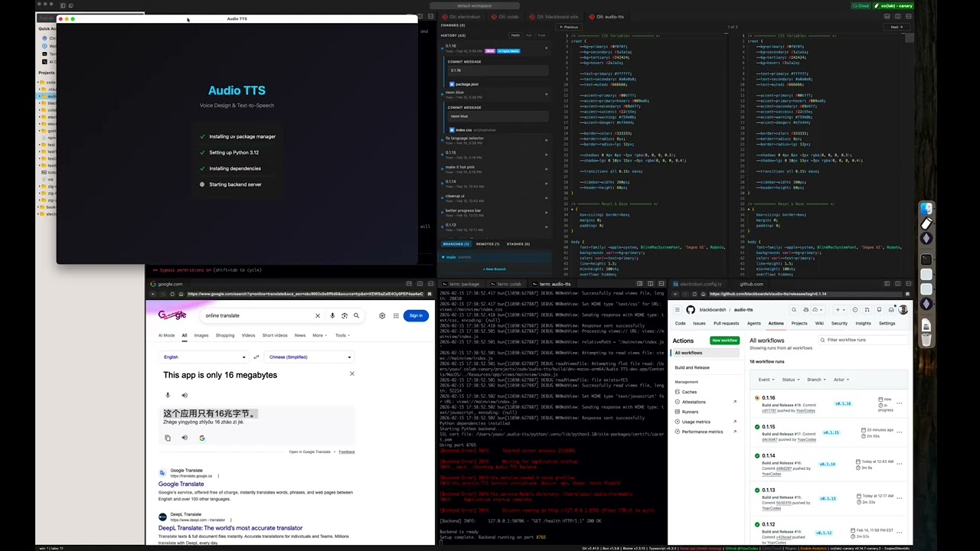Click the Google G icon below the translation
This screenshot has height=551, width=980.
[x=202, y=438]
